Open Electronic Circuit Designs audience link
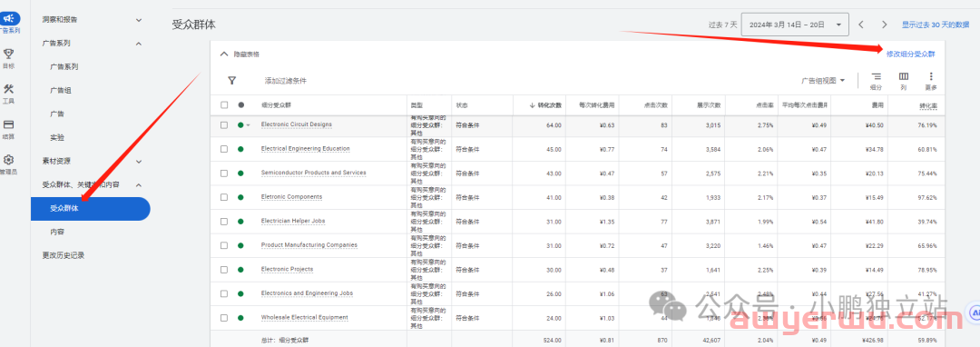 (x=296, y=124)
